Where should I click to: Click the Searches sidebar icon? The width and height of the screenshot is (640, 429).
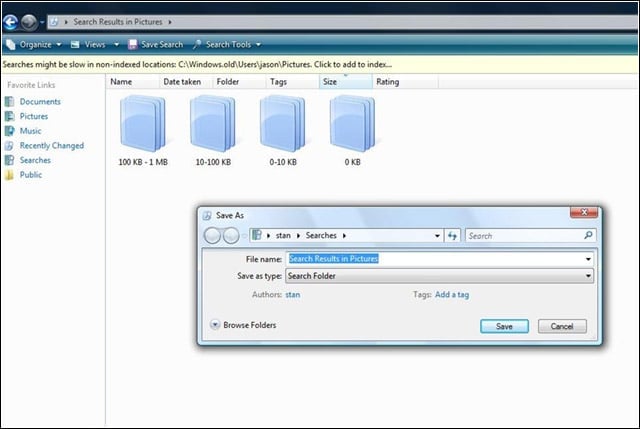(9, 160)
